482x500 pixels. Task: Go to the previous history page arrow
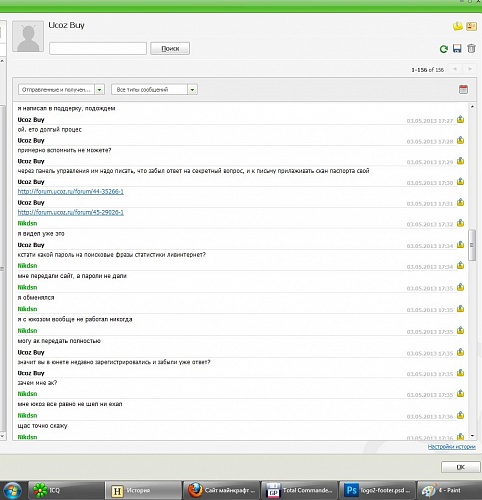455,69
